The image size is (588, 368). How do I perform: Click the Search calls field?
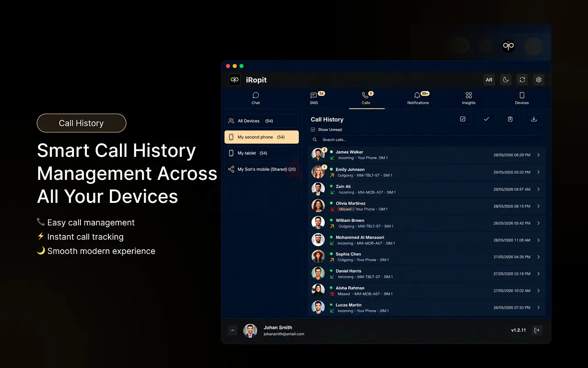[428, 140]
